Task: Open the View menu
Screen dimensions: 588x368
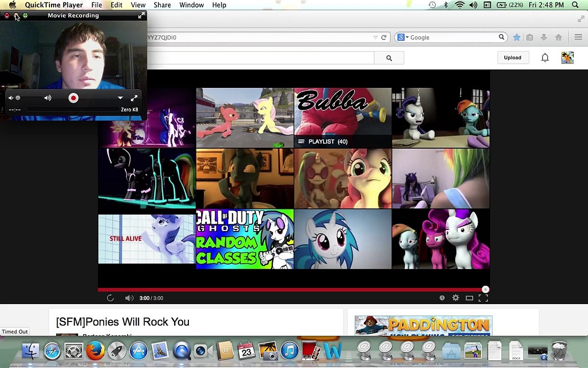Action: coord(138,5)
